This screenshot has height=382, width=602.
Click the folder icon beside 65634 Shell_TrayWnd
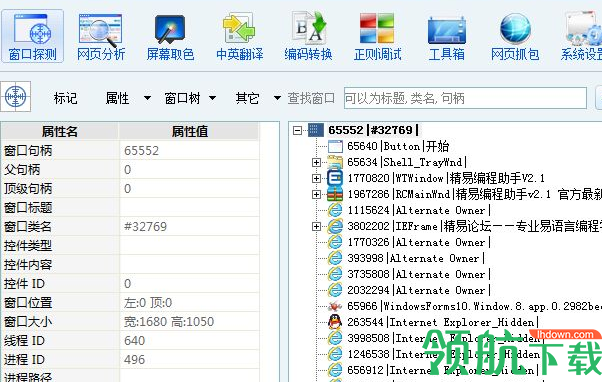pyautogui.click(x=335, y=162)
